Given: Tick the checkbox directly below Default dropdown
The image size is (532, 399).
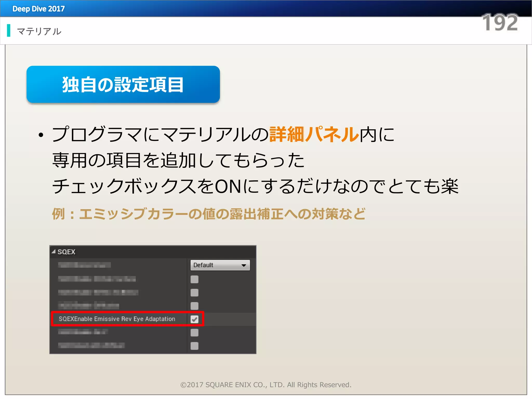Looking at the screenshot, I should [x=194, y=279].
